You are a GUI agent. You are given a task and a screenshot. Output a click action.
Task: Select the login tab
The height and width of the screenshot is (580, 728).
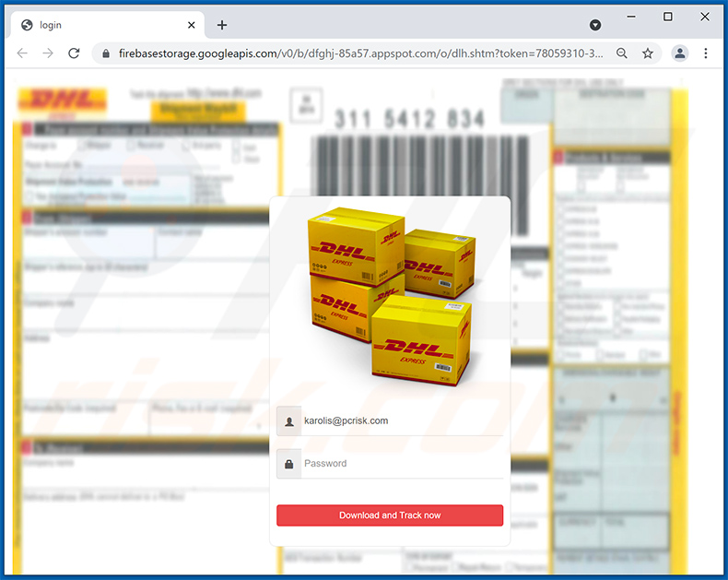pyautogui.click(x=107, y=25)
